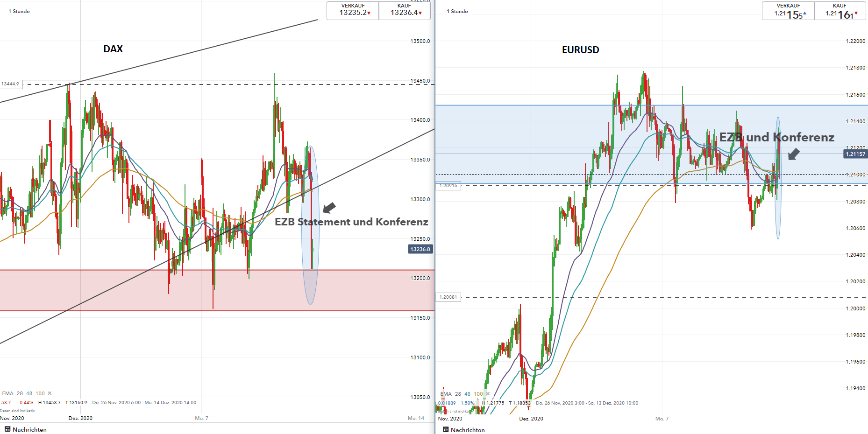
Task: Click the EURUSD VERKAUF 1.21155 price button
Action: pyautogui.click(x=788, y=11)
